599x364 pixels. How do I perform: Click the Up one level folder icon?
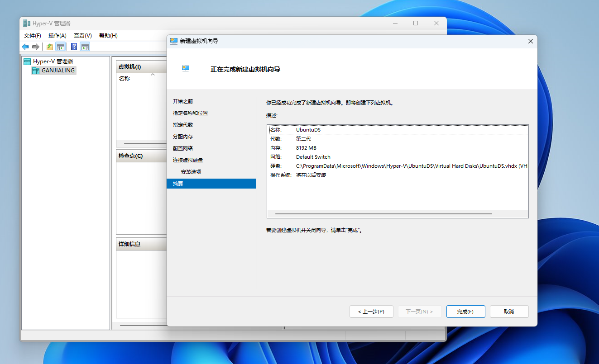[x=50, y=47]
